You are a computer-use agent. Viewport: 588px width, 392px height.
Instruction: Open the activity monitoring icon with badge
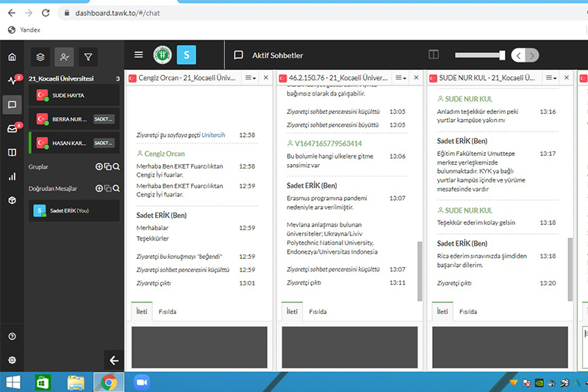[x=12, y=81]
